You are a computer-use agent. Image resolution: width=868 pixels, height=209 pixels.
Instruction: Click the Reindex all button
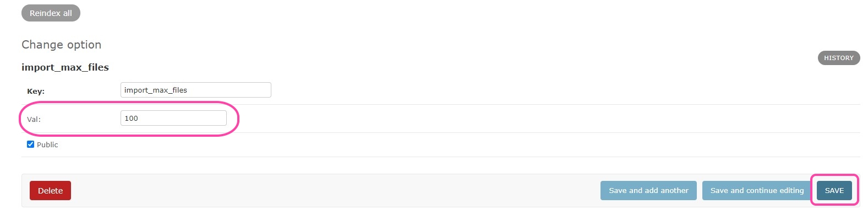coord(51,13)
